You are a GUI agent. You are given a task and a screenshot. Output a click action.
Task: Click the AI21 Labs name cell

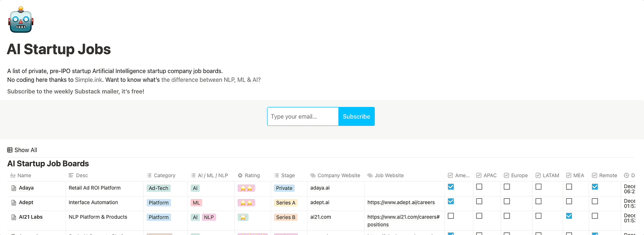click(x=31, y=217)
